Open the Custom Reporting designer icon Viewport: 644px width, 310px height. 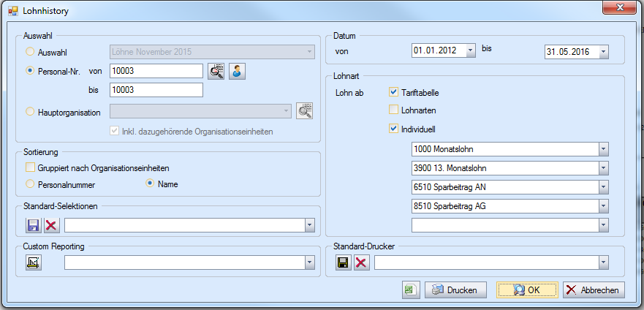point(34,262)
